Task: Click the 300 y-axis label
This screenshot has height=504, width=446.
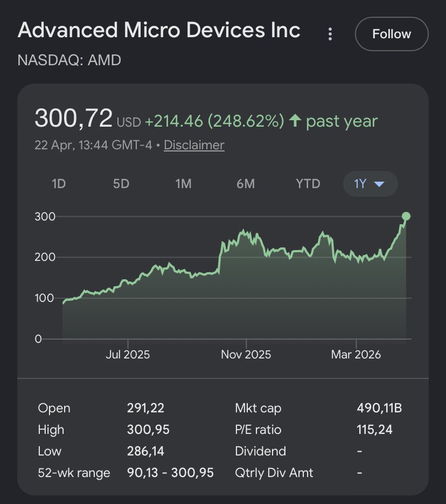Action: pyautogui.click(x=45, y=216)
